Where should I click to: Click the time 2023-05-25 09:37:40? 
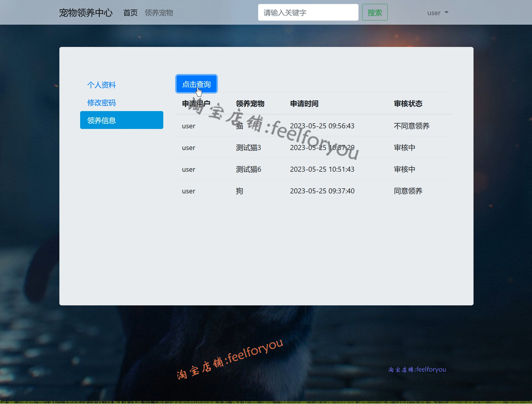point(322,191)
